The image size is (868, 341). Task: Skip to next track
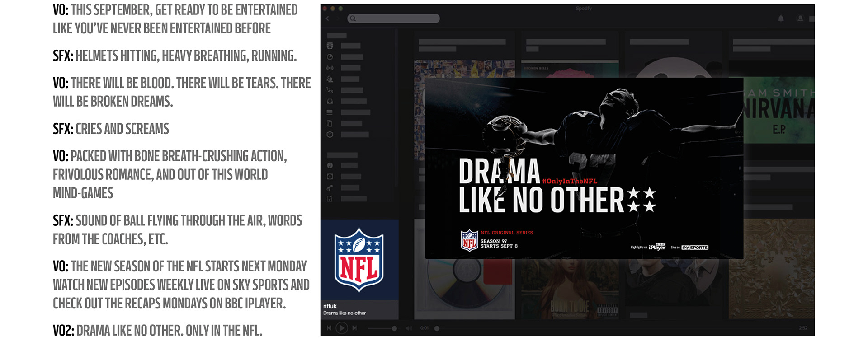(x=354, y=328)
